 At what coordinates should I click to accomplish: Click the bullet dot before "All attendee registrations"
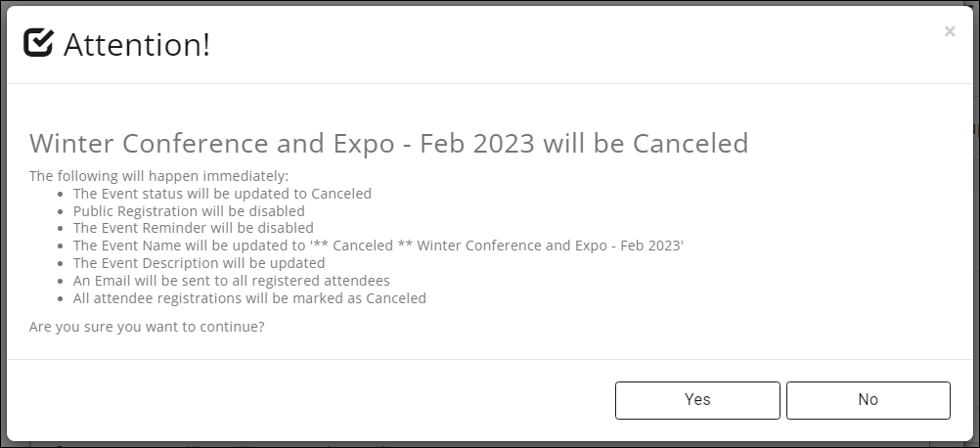tap(63, 298)
